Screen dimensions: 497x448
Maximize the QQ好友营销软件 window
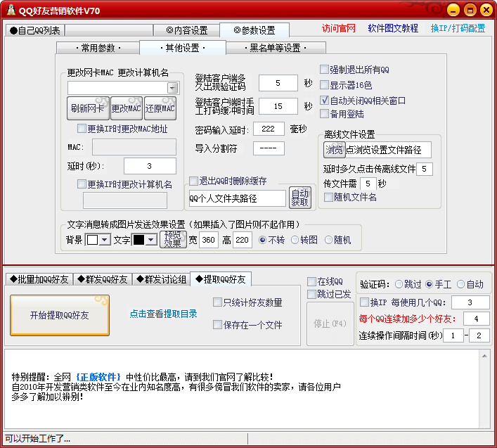point(470,10)
